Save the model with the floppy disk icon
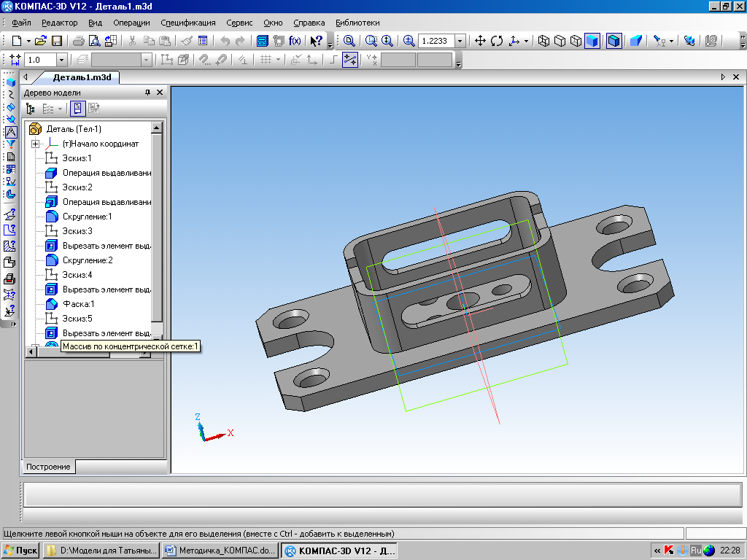Image resolution: width=747 pixels, height=560 pixels. coord(57,41)
